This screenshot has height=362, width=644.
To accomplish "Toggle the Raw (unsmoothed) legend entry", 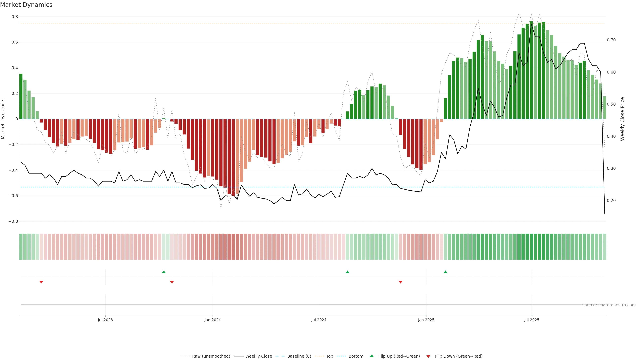I will [211, 356].
